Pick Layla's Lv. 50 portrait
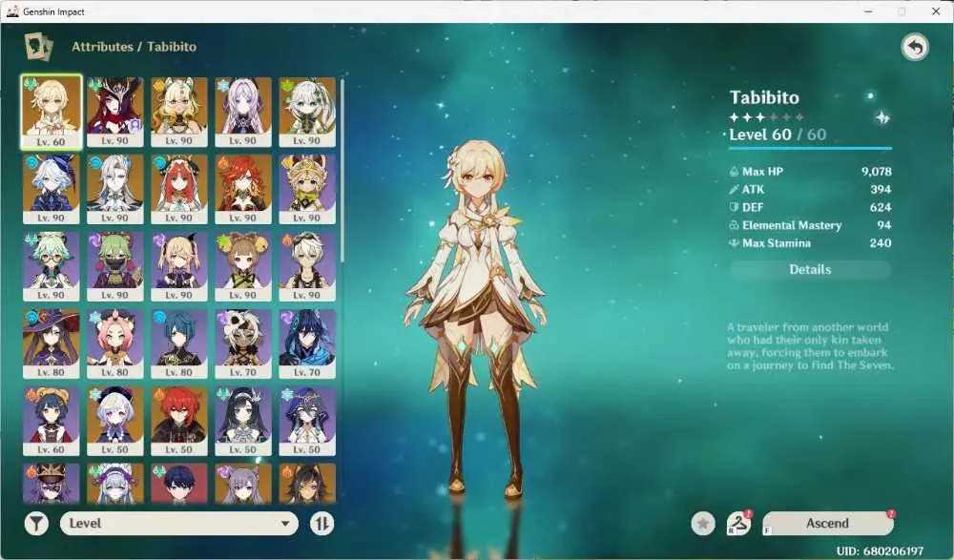Screen dimensions: 954x560 pyautogui.click(x=307, y=422)
